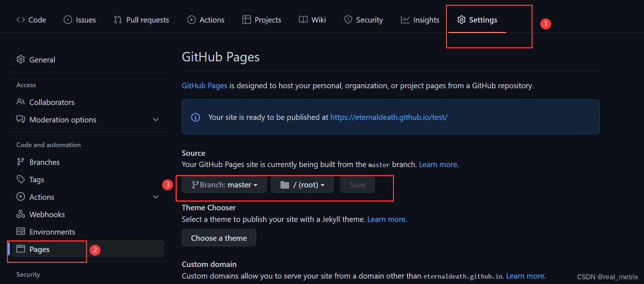Switch to the Projects tab
The height and width of the screenshot is (284, 644).
[x=262, y=20]
